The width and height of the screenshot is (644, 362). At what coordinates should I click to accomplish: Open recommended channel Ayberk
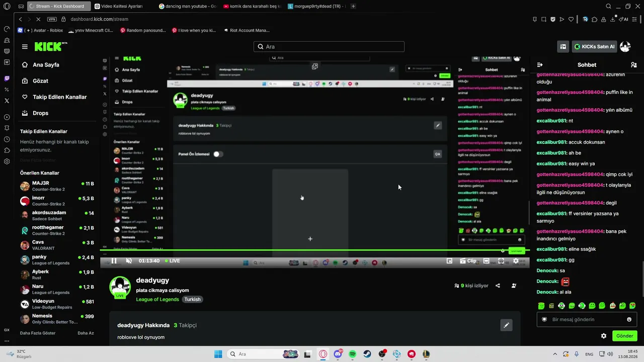pyautogui.click(x=57, y=275)
